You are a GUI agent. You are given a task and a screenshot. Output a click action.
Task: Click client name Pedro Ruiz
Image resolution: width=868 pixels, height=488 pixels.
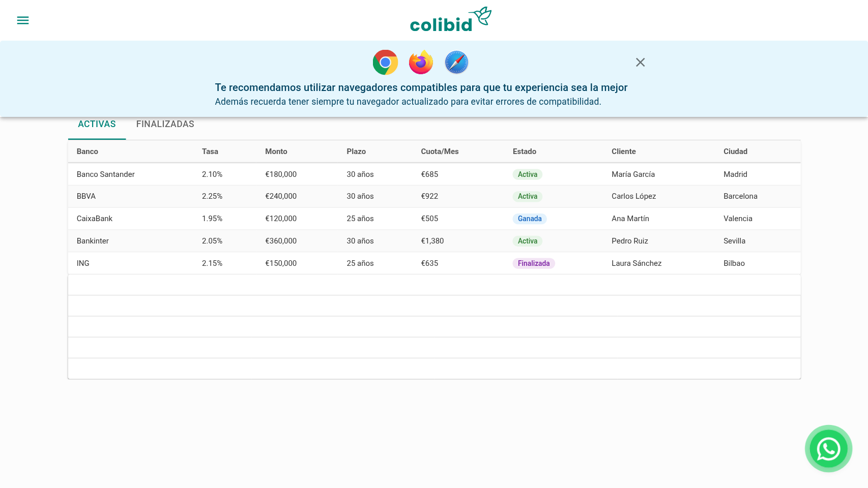pos(630,241)
